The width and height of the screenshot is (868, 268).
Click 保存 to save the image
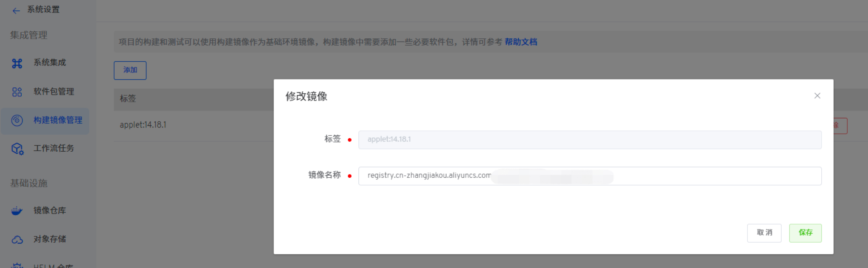click(x=805, y=233)
